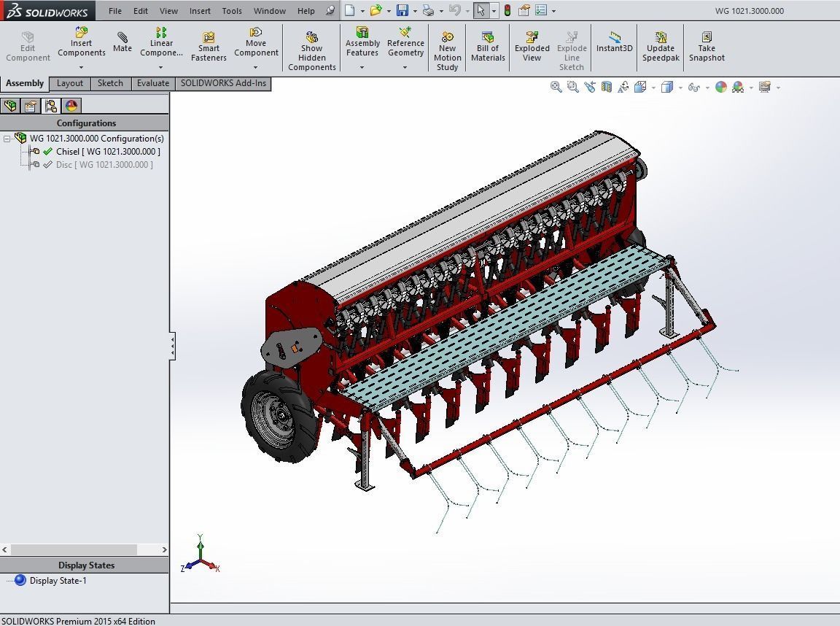
Task: Click the Zoom to Area icon
Action: [572, 87]
